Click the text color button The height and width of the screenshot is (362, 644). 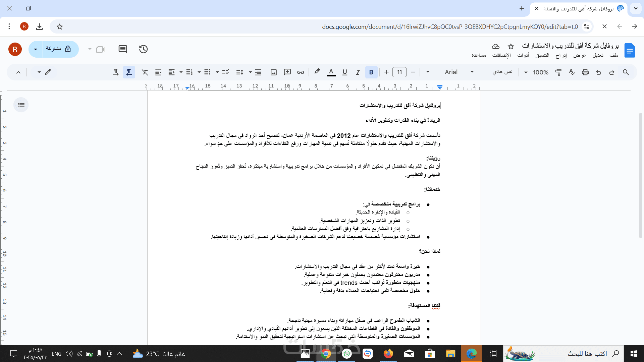(x=331, y=72)
